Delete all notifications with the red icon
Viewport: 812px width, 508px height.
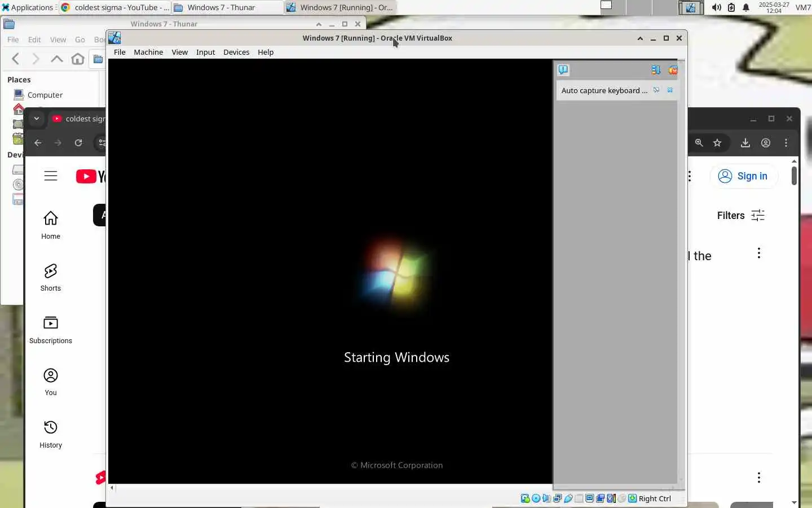coord(673,70)
